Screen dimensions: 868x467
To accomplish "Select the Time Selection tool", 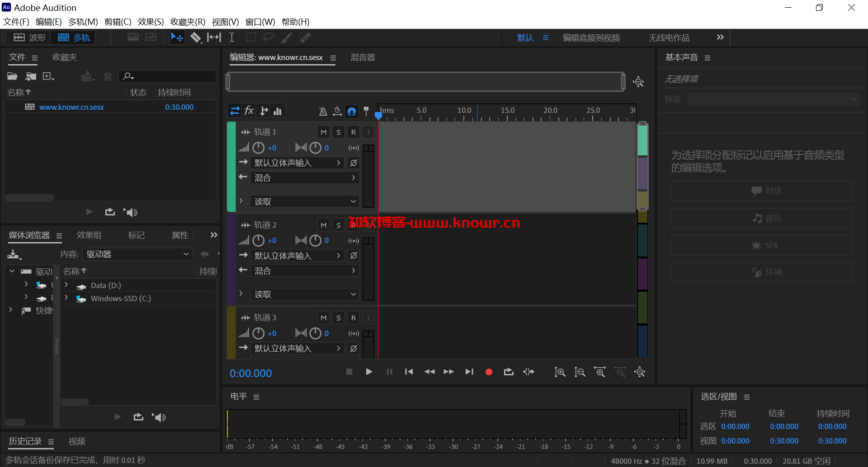I will point(232,37).
